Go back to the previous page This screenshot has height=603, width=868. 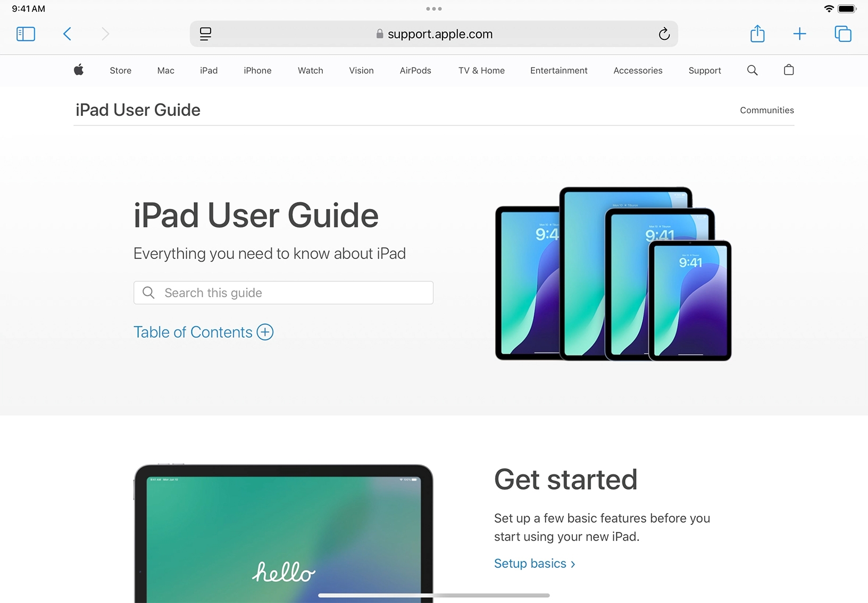67,34
